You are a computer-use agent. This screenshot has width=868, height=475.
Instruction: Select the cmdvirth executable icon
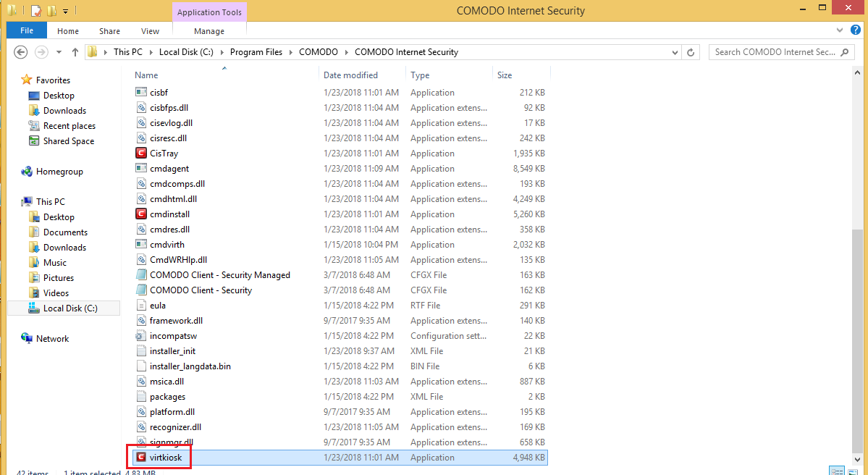pyautogui.click(x=140, y=245)
